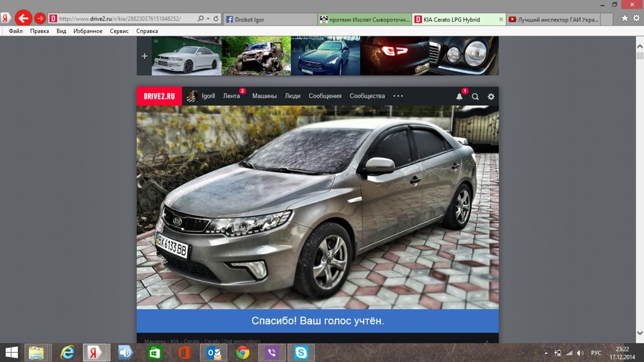Open the Лента feed link
The image size is (644, 362).
pyautogui.click(x=231, y=96)
